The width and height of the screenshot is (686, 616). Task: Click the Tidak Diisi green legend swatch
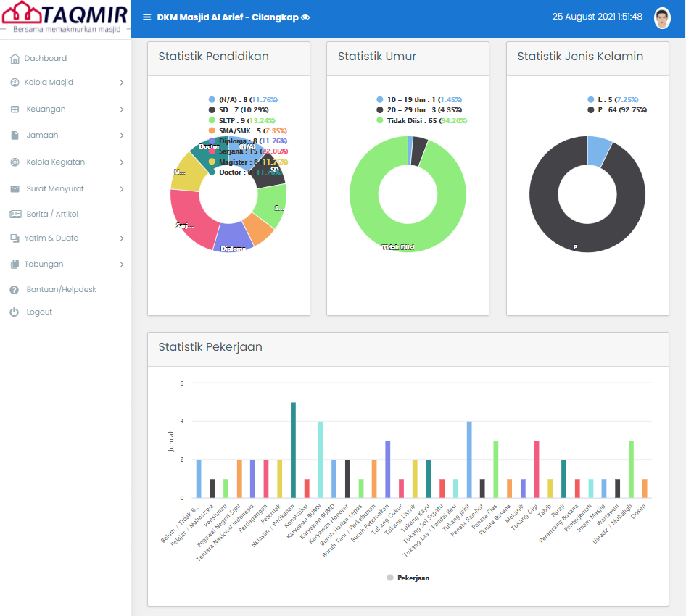click(379, 120)
